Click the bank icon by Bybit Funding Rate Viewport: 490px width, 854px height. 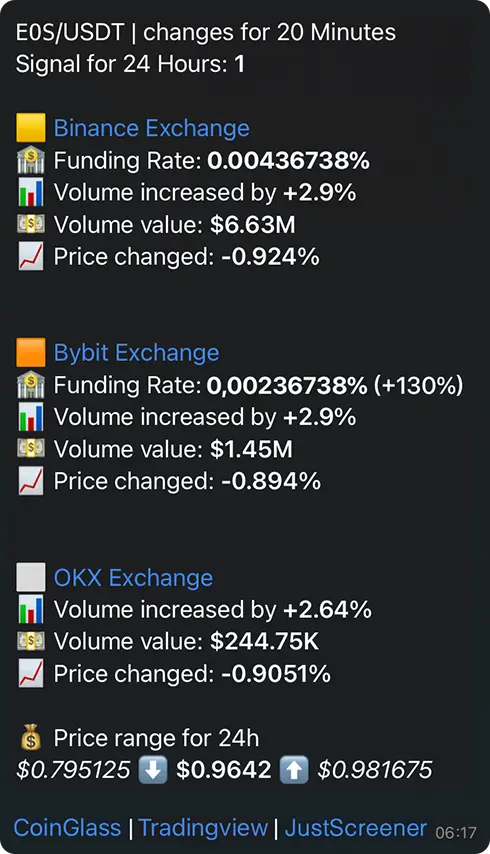[x=30, y=385]
